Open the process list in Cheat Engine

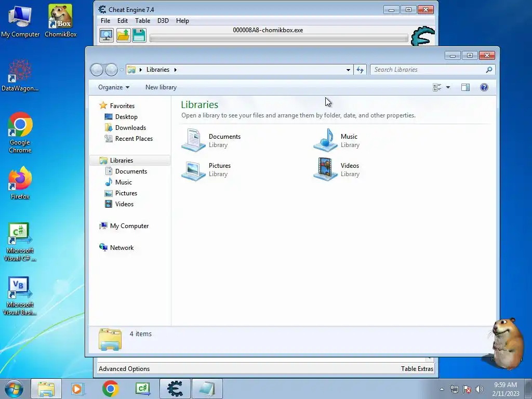[x=106, y=35]
